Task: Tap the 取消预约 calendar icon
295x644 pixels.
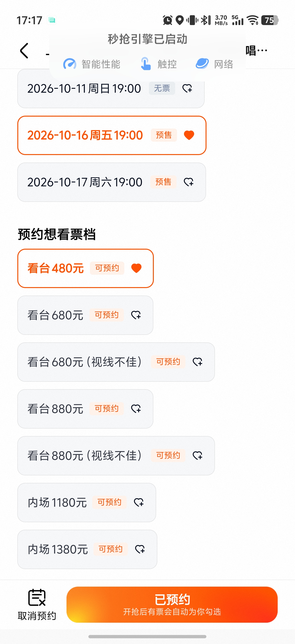Action: (x=37, y=597)
